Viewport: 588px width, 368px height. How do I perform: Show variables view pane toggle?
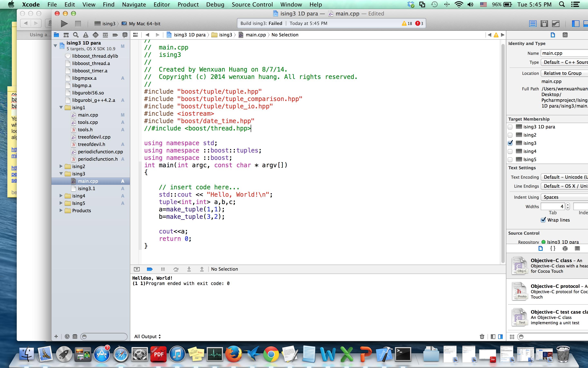pos(493,337)
